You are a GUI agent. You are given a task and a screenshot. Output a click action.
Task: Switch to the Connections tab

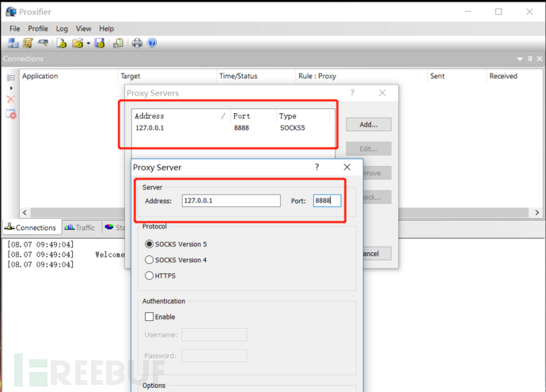coord(30,228)
